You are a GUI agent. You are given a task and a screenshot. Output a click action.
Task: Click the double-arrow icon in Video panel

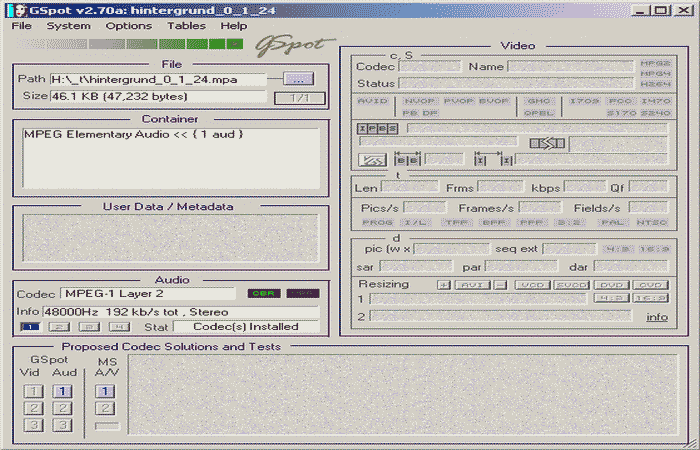pyautogui.click(x=547, y=143)
